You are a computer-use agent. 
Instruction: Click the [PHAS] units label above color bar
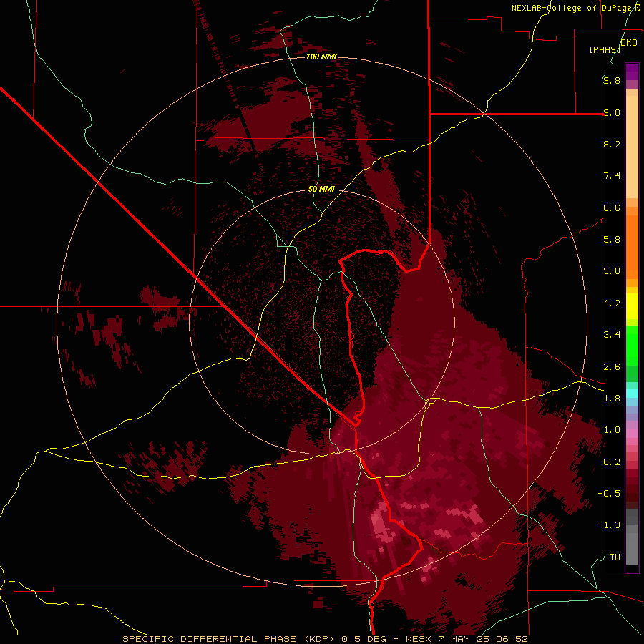coord(605,49)
